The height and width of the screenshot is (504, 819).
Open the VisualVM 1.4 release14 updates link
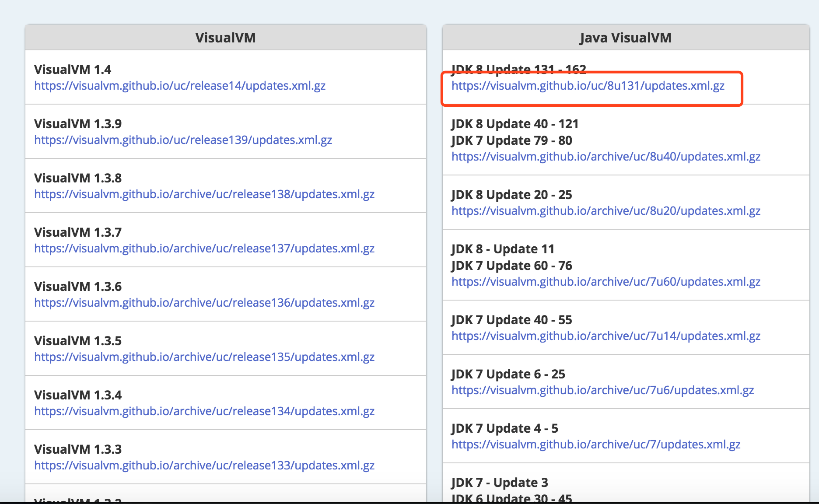click(180, 86)
